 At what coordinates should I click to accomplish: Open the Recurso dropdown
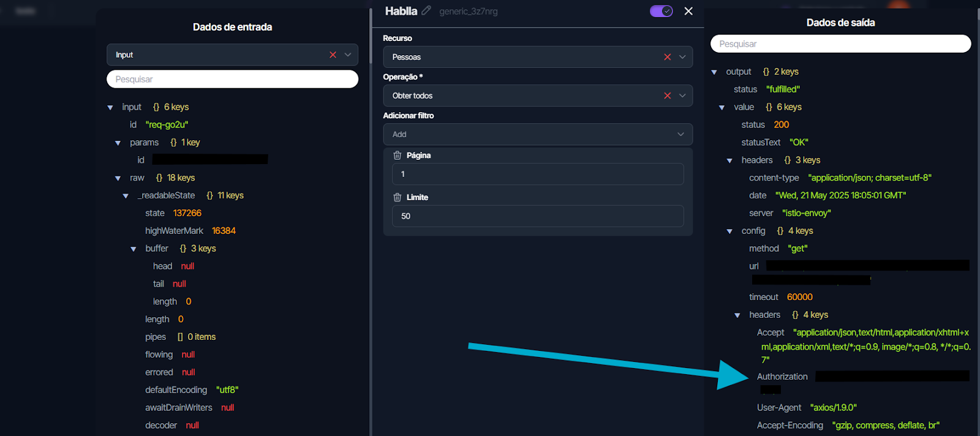click(x=682, y=57)
